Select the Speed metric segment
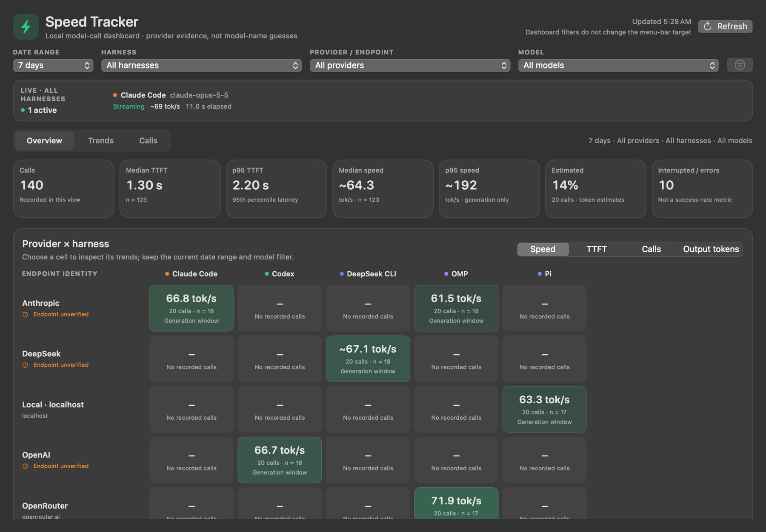Screen dimensions: 766x532 tap(543, 249)
